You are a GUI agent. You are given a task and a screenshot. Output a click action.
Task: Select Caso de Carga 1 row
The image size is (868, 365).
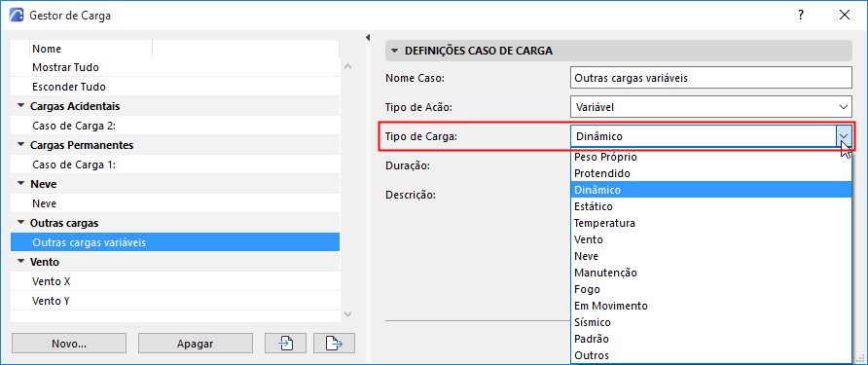tap(175, 164)
